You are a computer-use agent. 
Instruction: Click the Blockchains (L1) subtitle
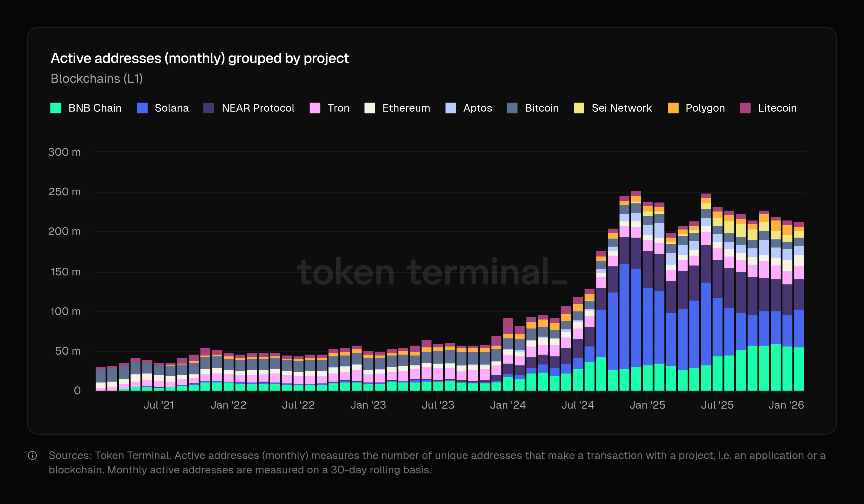point(97,79)
